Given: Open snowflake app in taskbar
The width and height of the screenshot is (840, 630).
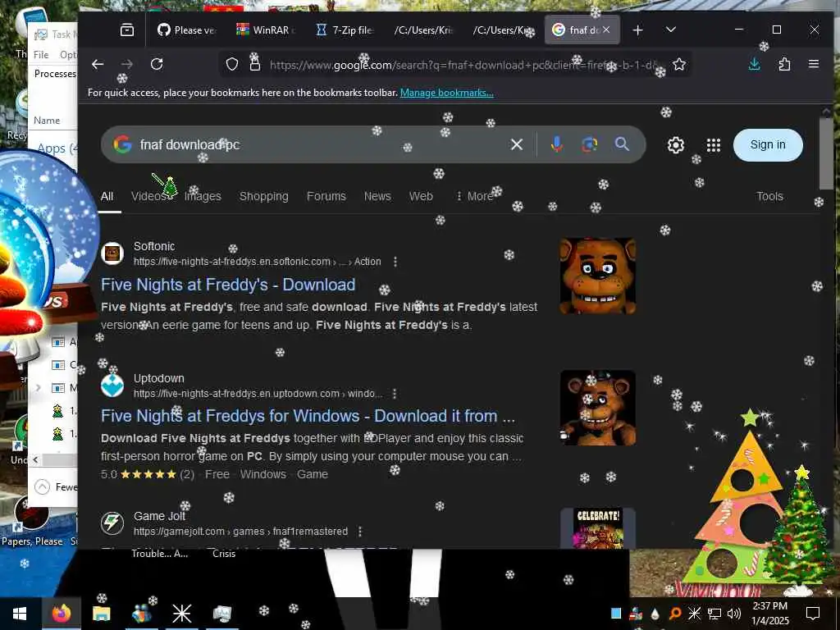Looking at the screenshot, I should (x=181, y=614).
